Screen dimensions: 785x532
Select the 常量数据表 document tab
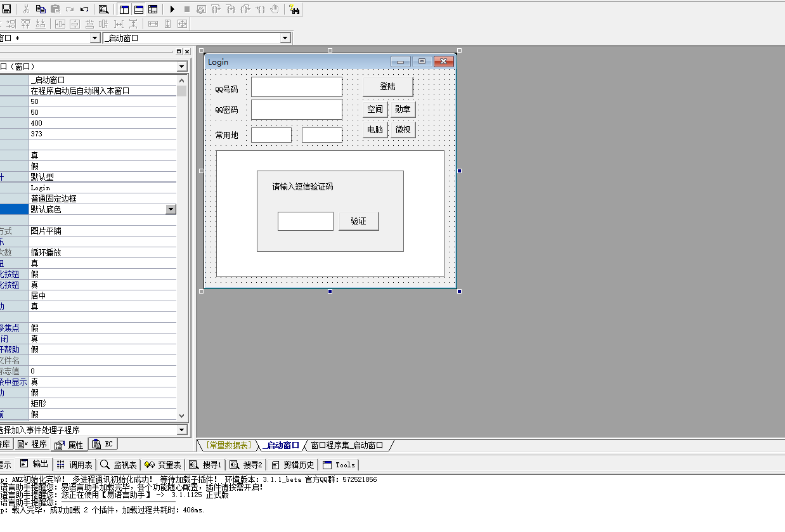(229, 445)
